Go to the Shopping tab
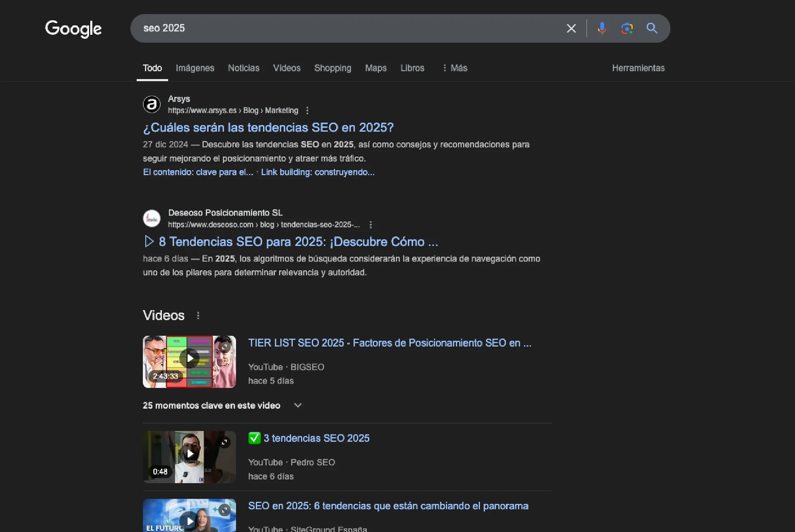This screenshot has width=795, height=532. [x=332, y=68]
